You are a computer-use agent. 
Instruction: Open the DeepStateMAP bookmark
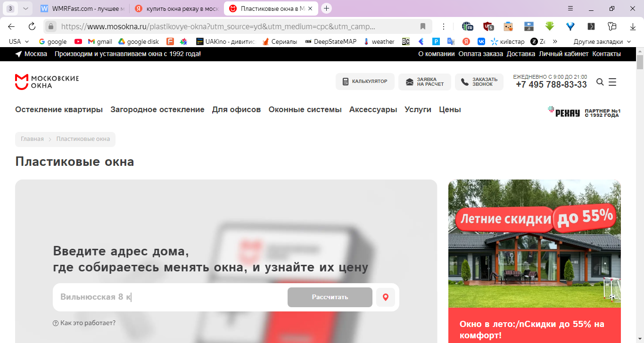[x=331, y=41]
